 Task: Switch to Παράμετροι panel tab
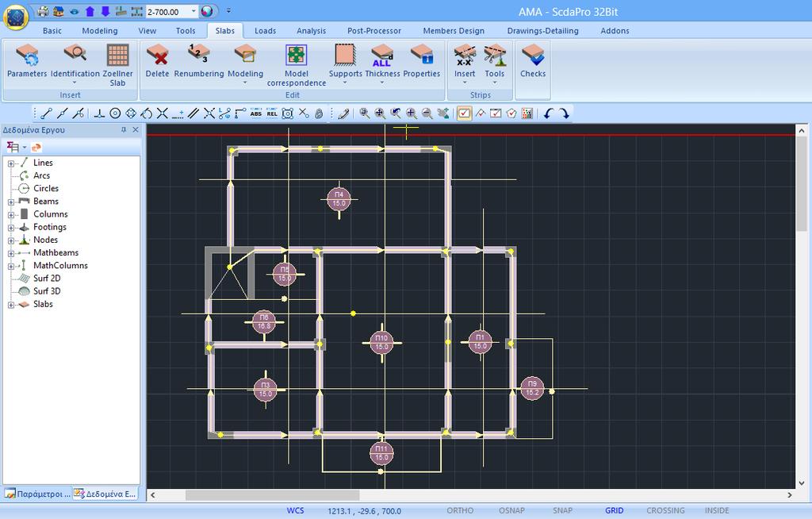coord(37,494)
